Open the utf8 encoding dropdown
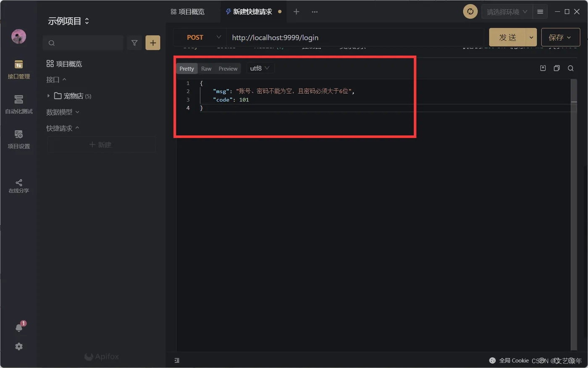 pyautogui.click(x=260, y=68)
